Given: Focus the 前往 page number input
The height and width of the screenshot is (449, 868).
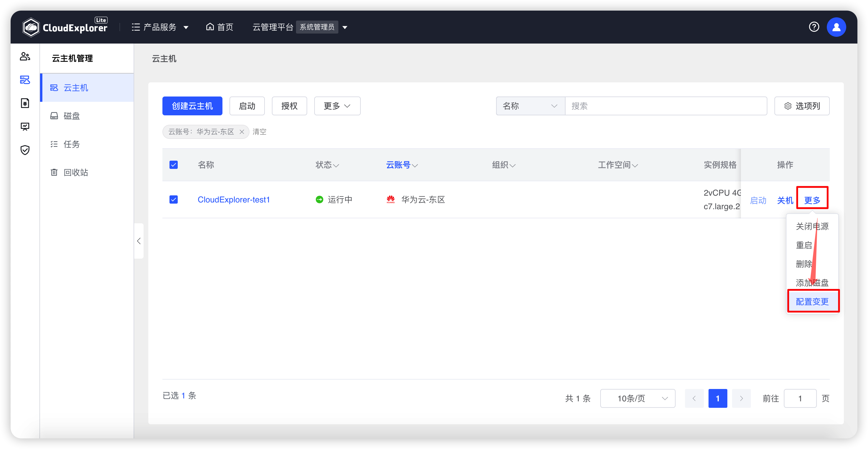Looking at the screenshot, I should (x=800, y=398).
